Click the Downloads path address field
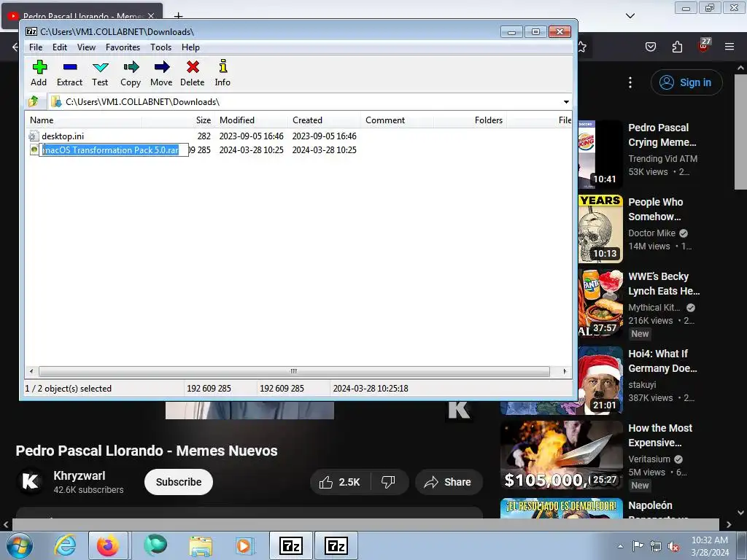 click(305, 102)
